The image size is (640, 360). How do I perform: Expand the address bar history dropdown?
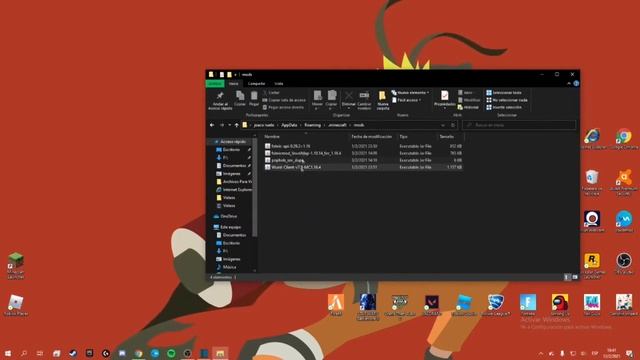pos(443,125)
